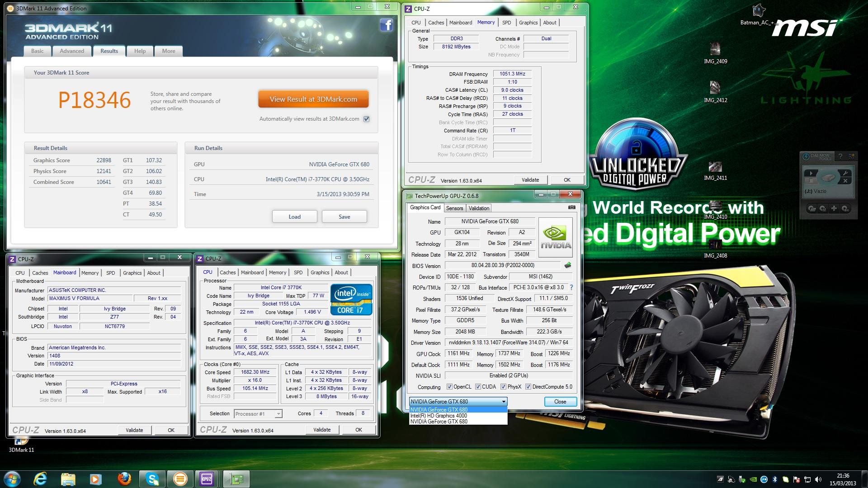Toggle the OpenCL checkbox in GPU-Z

point(449,387)
